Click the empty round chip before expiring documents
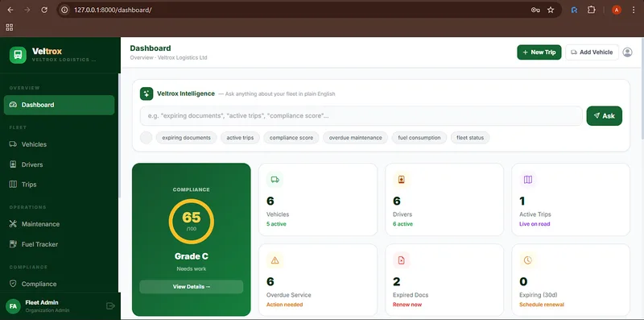This screenshot has width=644, height=320. pyautogui.click(x=147, y=138)
